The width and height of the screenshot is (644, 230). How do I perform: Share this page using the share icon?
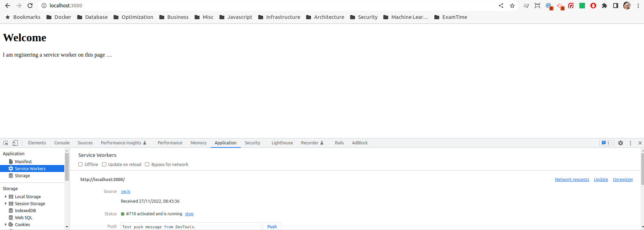[x=501, y=6]
